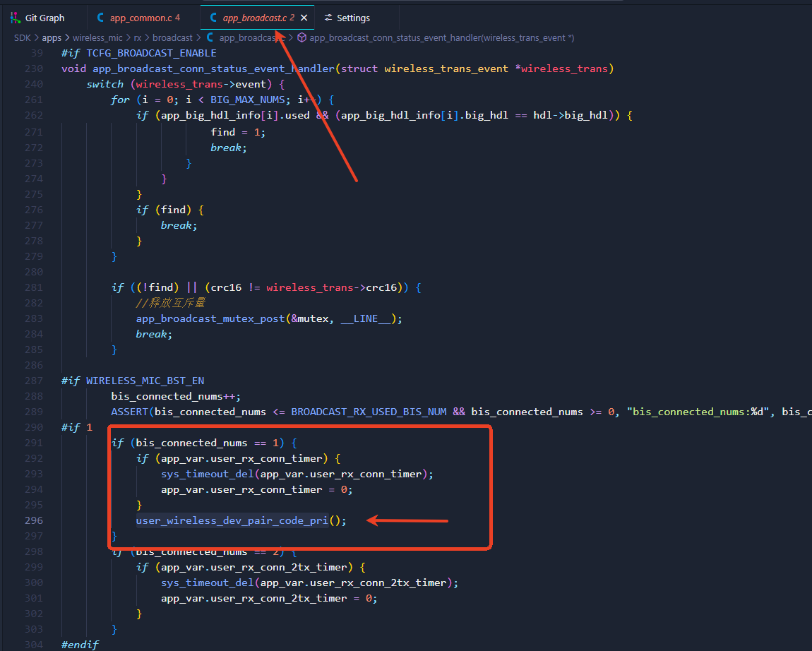Click the '#if 1' directive
Screen dimensions: 812x651
pos(77,428)
